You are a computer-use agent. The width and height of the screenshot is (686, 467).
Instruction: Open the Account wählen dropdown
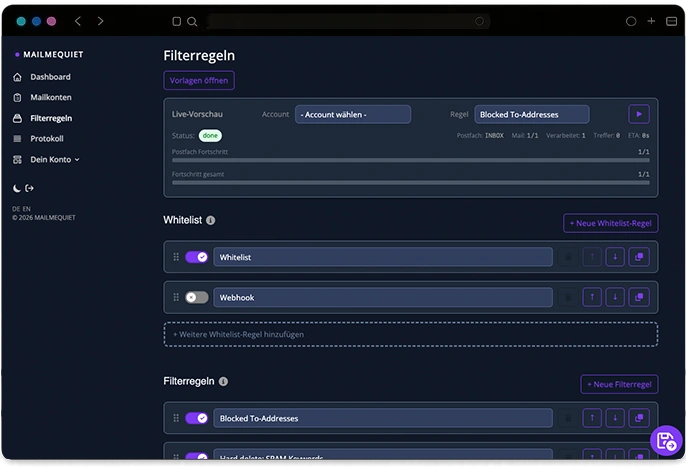pyautogui.click(x=352, y=114)
